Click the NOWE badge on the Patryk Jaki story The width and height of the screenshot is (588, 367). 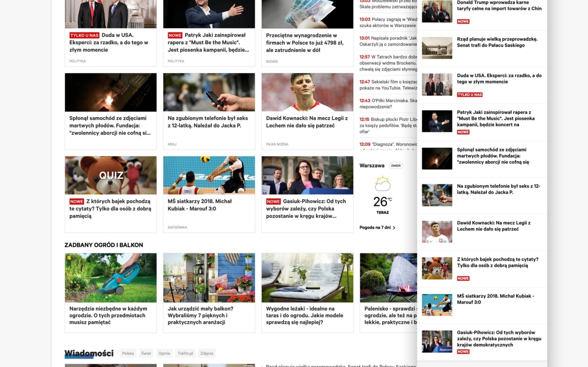pos(174,35)
